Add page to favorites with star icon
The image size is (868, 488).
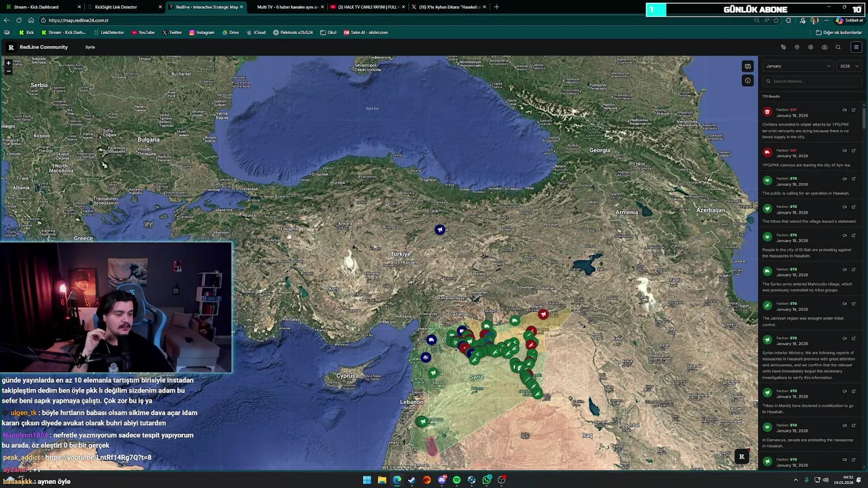pos(777,20)
